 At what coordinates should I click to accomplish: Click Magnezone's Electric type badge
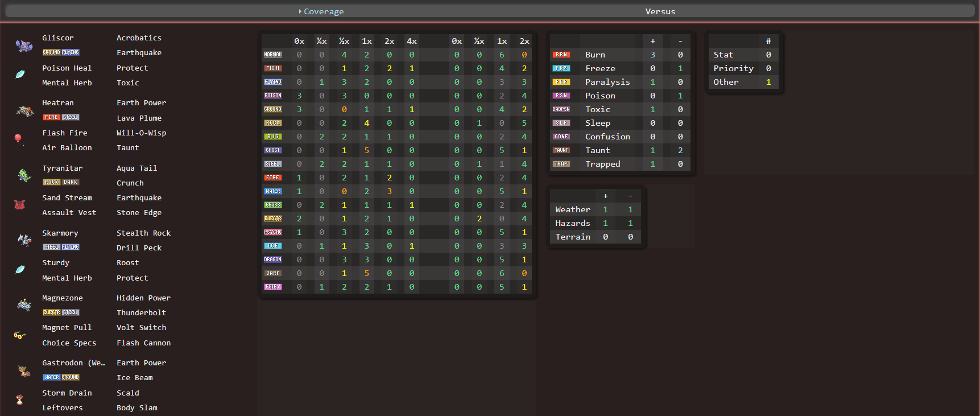52,312
